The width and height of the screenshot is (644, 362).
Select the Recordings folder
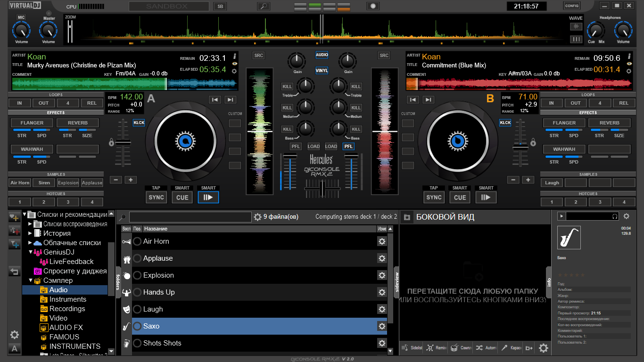pyautogui.click(x=67, y=309)
